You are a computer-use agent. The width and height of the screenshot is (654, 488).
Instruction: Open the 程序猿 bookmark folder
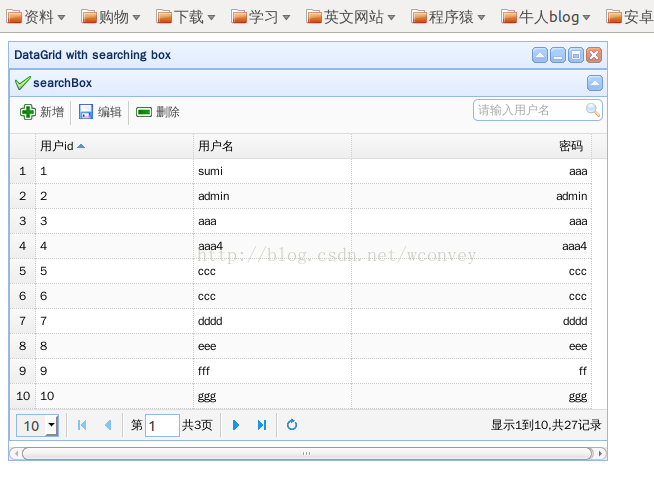click(449, 17)
